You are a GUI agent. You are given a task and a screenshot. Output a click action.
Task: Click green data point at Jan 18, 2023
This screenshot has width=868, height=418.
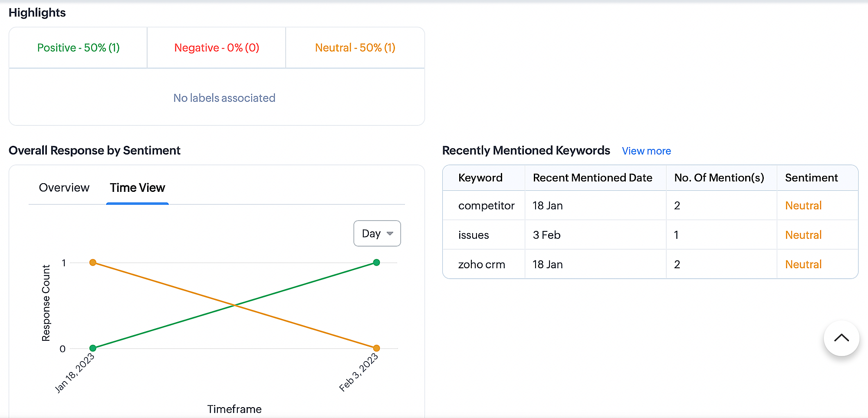[x=93, y=348]
